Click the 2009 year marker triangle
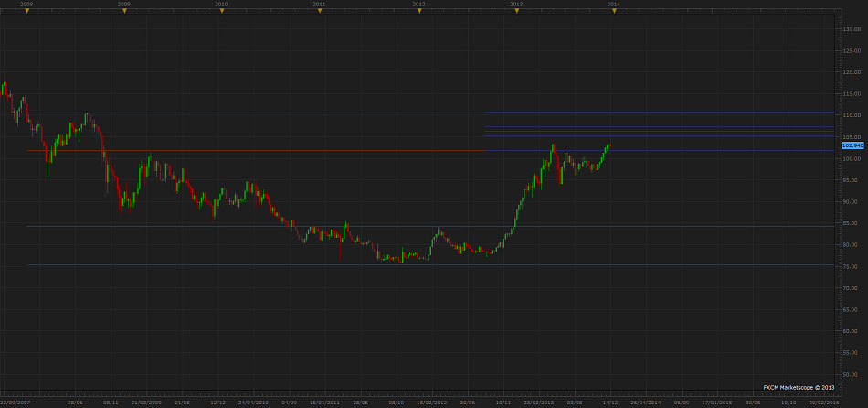Image resolution: width=868 pixels, height=408 pixels. click(123, 10)
